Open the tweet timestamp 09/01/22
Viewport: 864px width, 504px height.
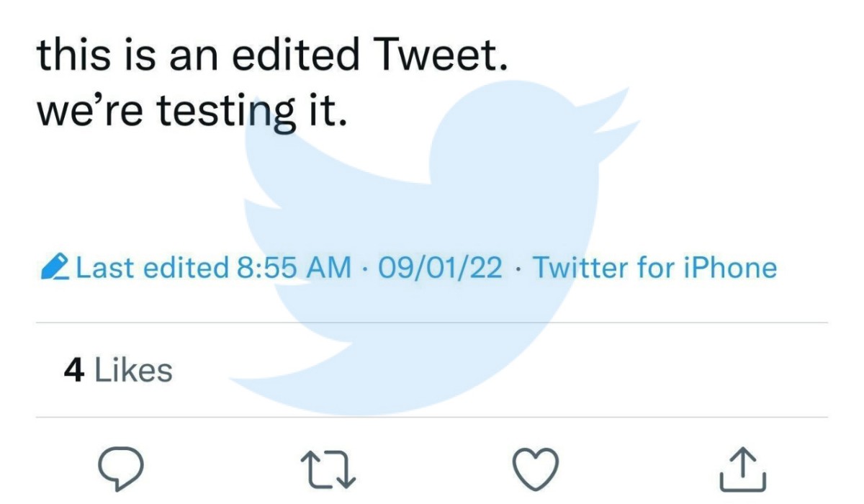pyautogui.click(x=439, y=267)
